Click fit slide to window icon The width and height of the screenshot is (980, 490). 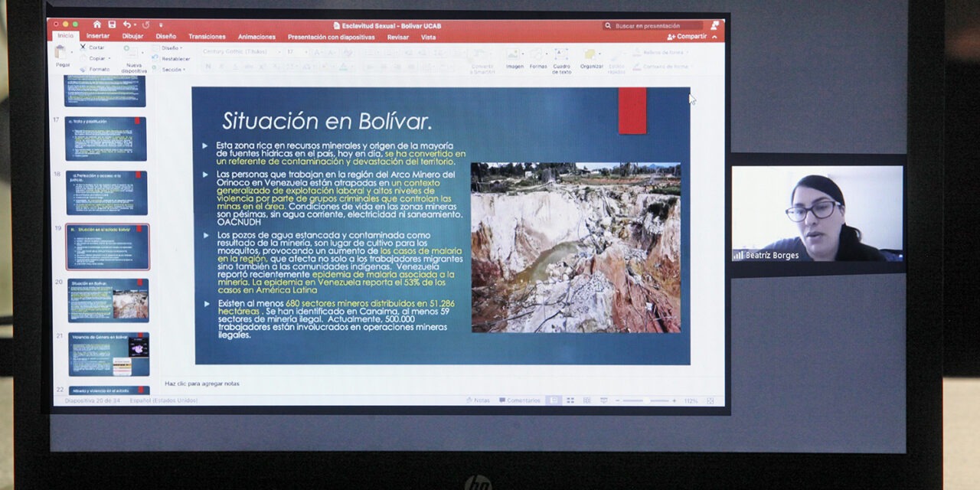click(x=710, y=401)
